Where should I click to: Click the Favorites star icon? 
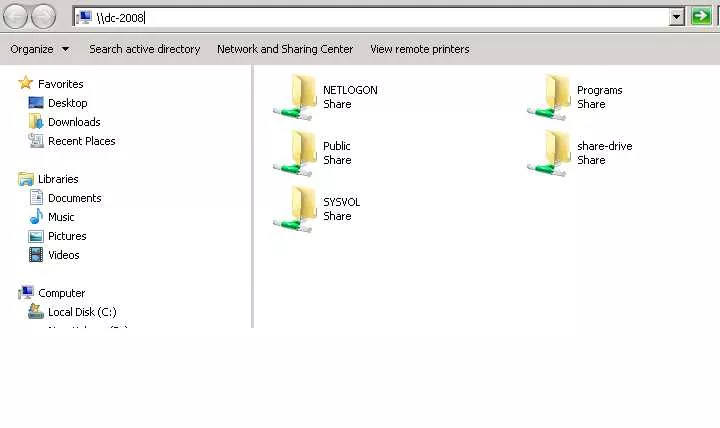25,83
